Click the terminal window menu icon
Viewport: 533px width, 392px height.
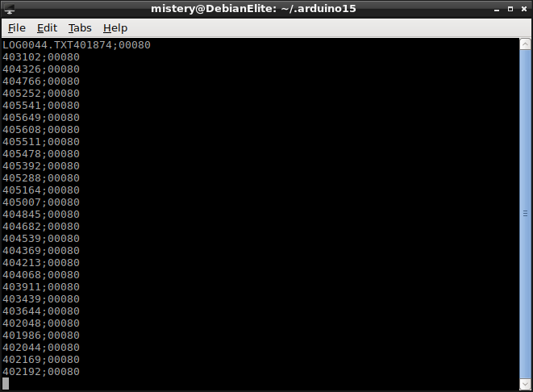(10, 9)
